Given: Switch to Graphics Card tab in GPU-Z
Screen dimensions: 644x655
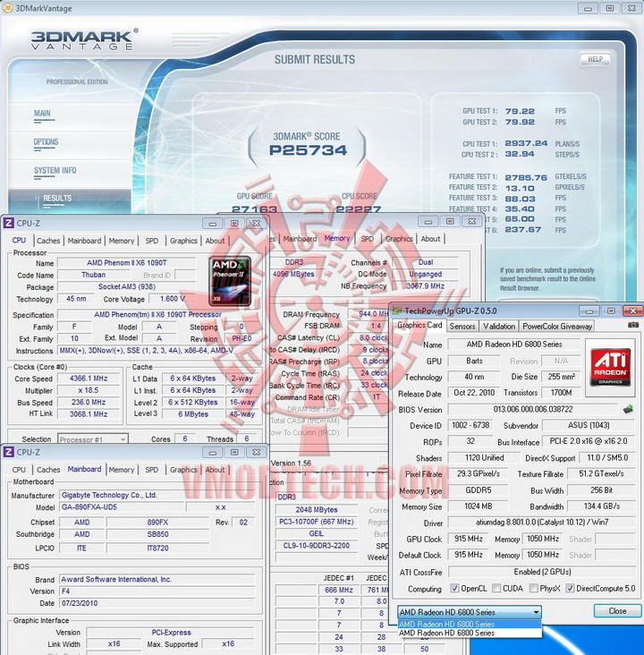Looking at the screenshot, I should (419, 325).
